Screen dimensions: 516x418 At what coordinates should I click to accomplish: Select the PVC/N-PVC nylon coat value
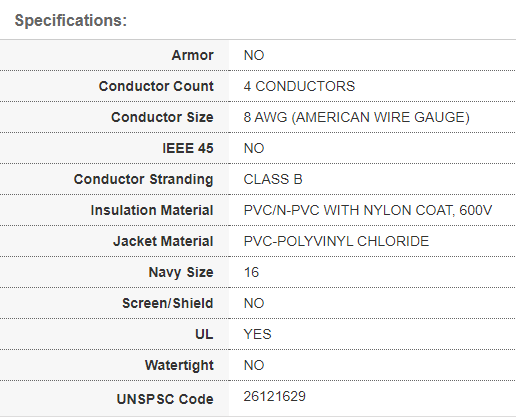(368, 210)
